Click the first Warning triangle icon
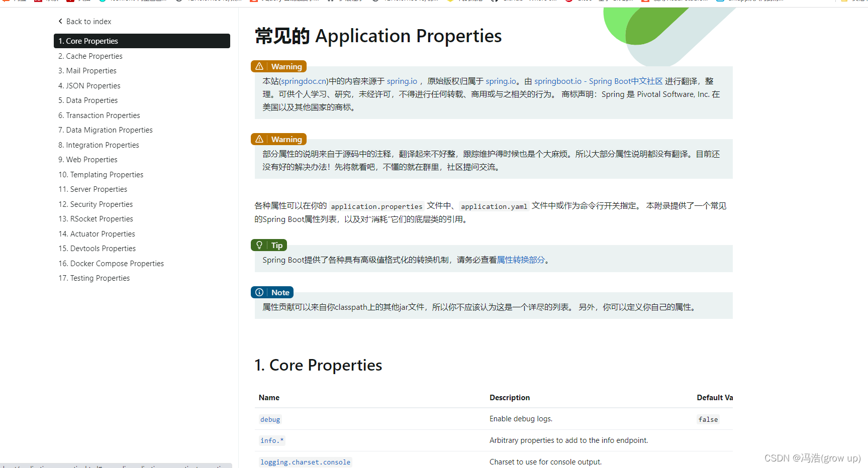 click(x=259, y=66)
